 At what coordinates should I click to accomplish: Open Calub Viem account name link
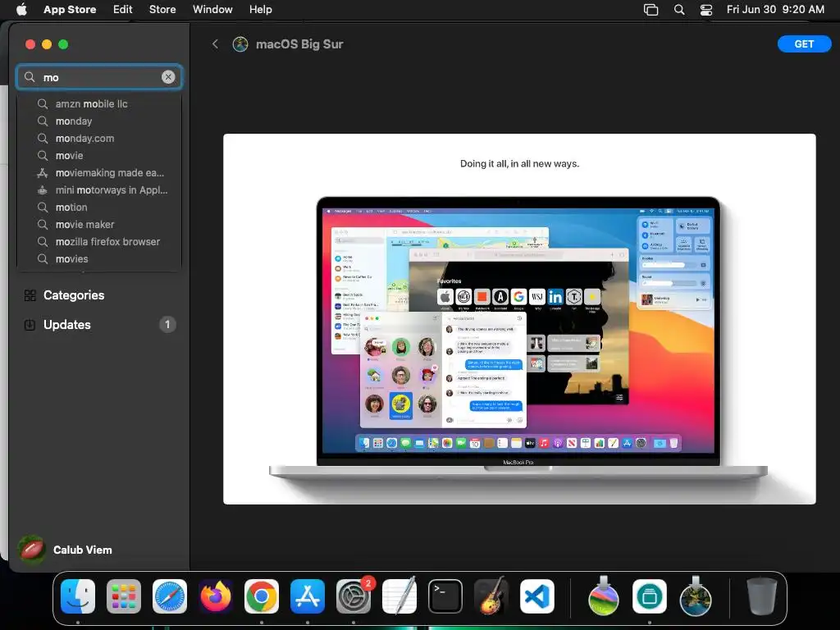click(83, 550)
